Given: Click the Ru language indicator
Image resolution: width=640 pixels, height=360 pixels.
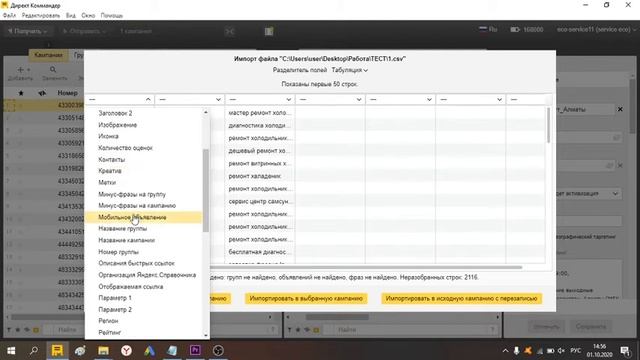Looking at the screenshot, I should (x=488, y=29).
